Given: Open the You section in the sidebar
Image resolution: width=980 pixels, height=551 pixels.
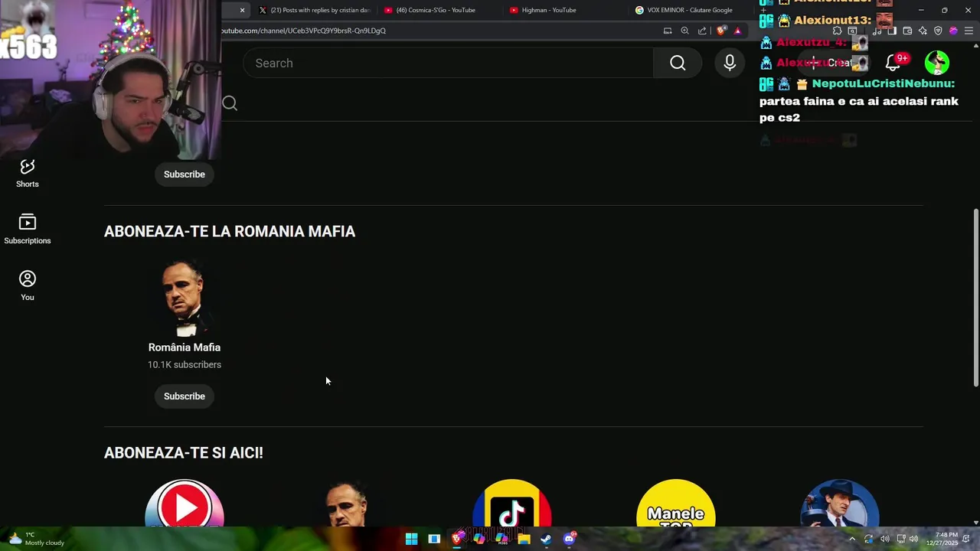Looking at the screenshot, I should click(28, 286).
